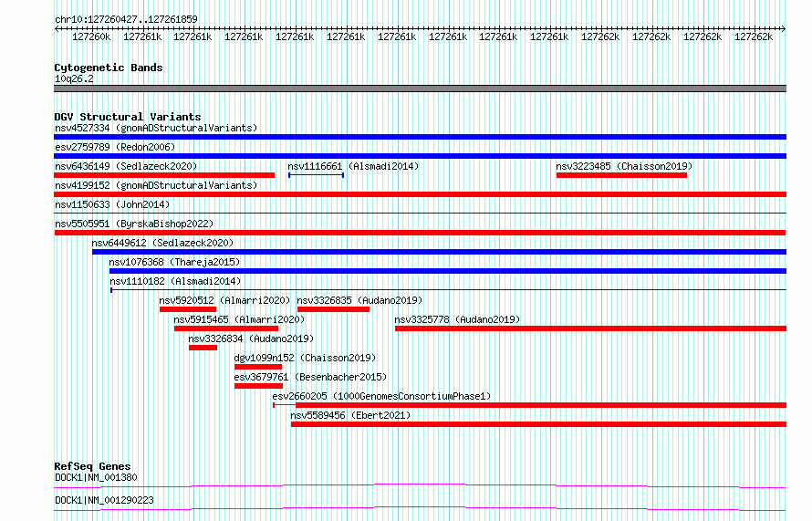The height and width of the screenshot is (521, 812).
Task: Select the nsv5920512 (Almarri2020) label
Action: 224,300
